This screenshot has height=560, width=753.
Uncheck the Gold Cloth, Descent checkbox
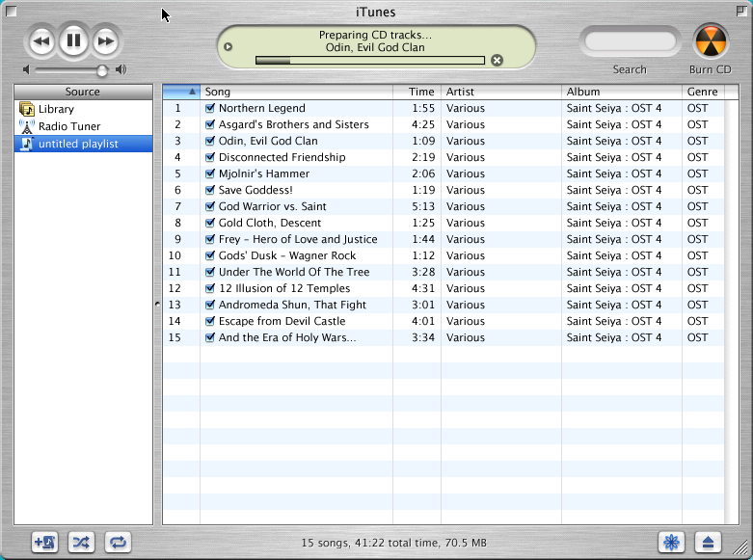[x=210, y=223]
